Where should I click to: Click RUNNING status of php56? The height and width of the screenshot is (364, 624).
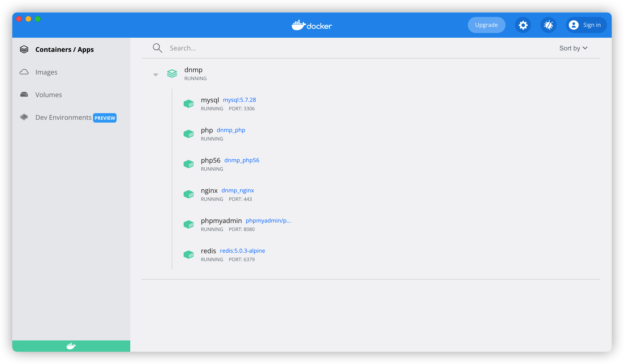(212, 169)
